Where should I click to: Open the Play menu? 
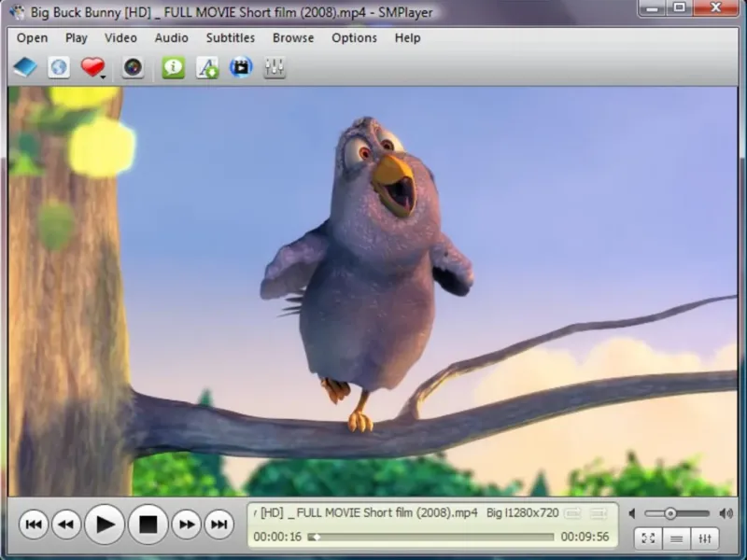click(x=77, y=38)
